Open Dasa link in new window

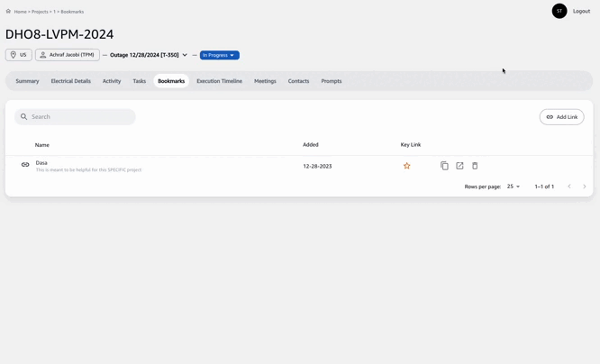point(459,166)
